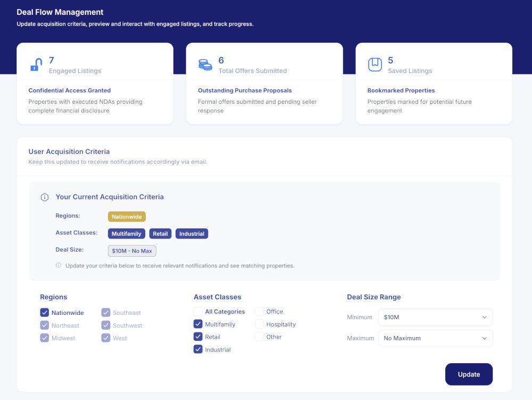Image resolution: width=532 pixels, height=400 pixels.
Task: Enable the Hospitality asset class checkbox
Action: click(259, 324)
